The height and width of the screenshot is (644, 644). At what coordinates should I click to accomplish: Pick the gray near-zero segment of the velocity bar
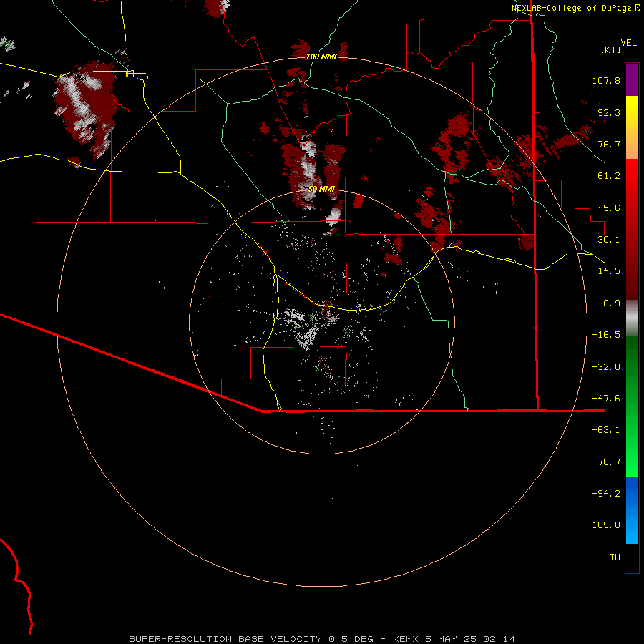click(x=632, y=318)
